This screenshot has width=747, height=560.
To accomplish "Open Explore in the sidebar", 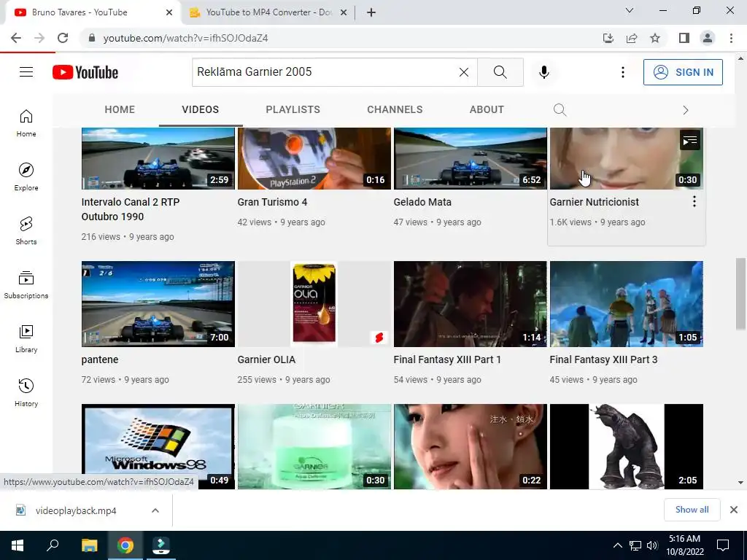I will pyautogui.click(x=26, y=177).
